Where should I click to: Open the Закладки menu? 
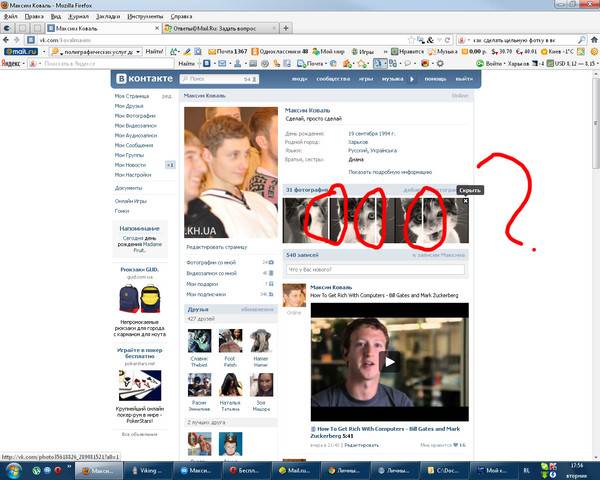(x=108, y=16)
